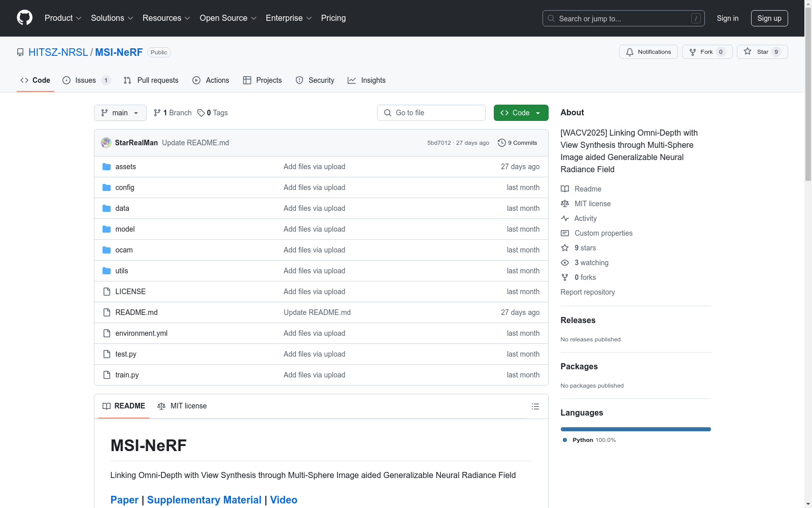This screenshot has height=508, width=812.
Task: Click the Search or jump to field
Action: pos(624,18)
